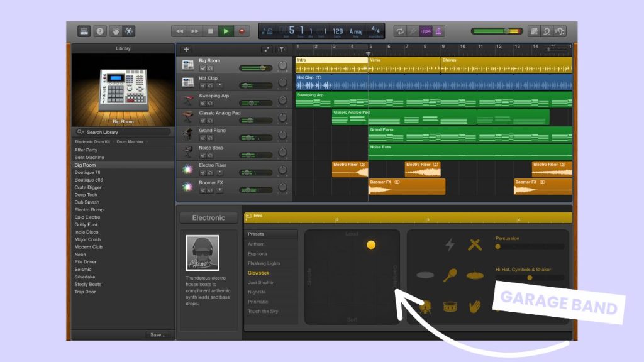
Task: Toggle track automation button in track header
Action: coord(267,49)
